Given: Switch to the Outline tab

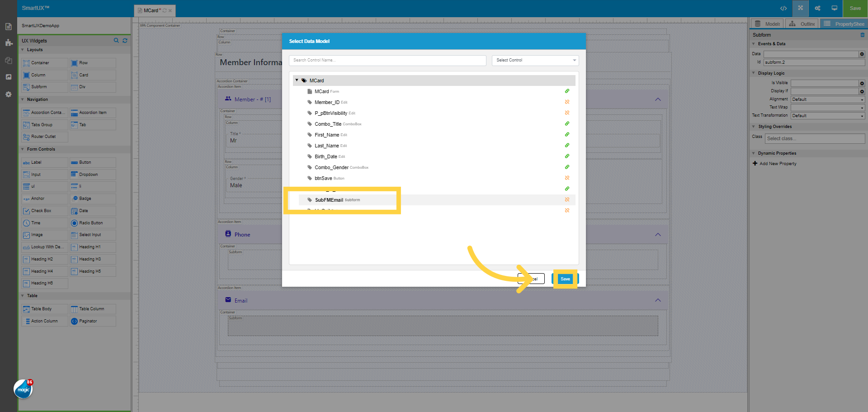Looking at the screenshot, I should [x=802, y=23].
